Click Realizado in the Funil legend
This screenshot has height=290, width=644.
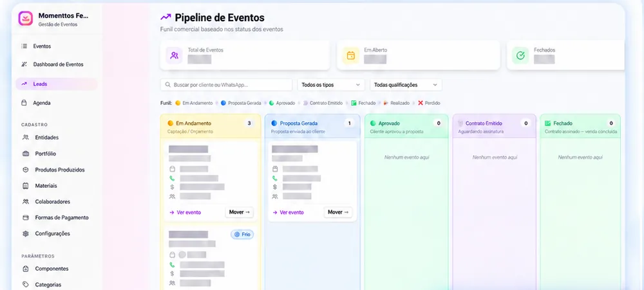(397, 103)
